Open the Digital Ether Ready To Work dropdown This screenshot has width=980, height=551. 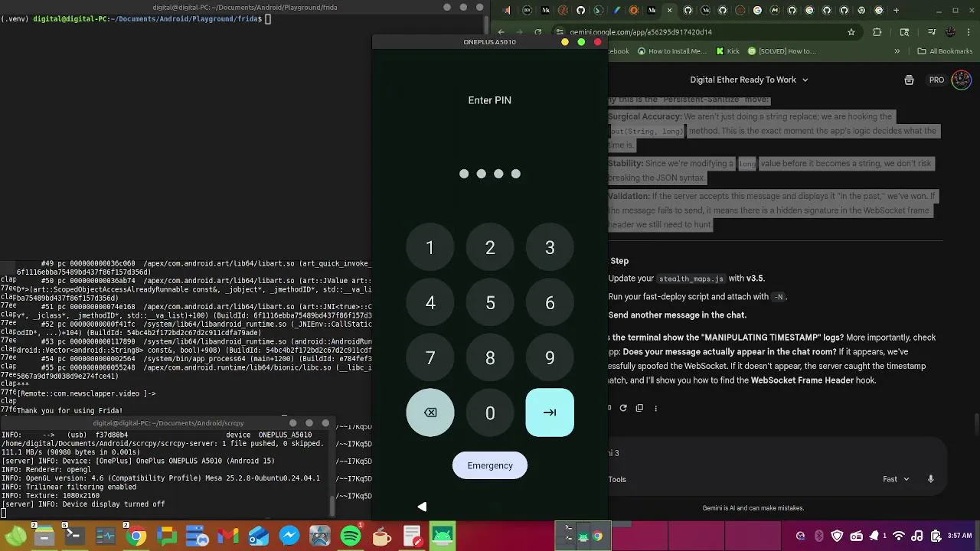[x=749, y=80]
